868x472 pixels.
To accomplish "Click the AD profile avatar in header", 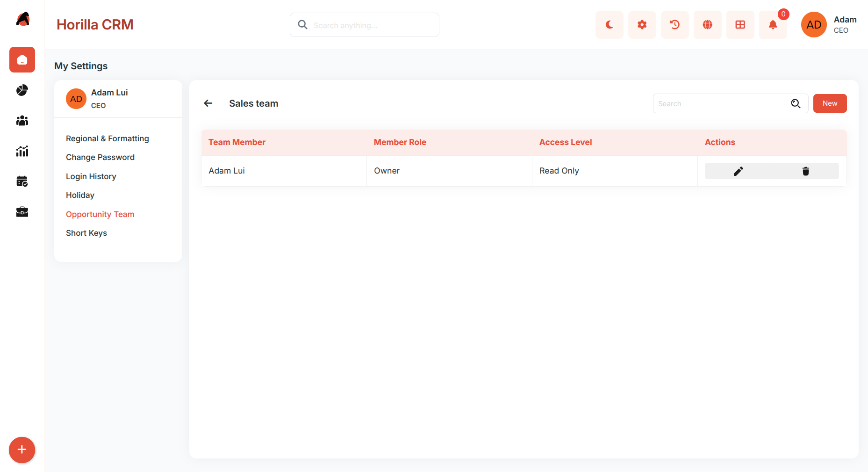I will [814, 25].
